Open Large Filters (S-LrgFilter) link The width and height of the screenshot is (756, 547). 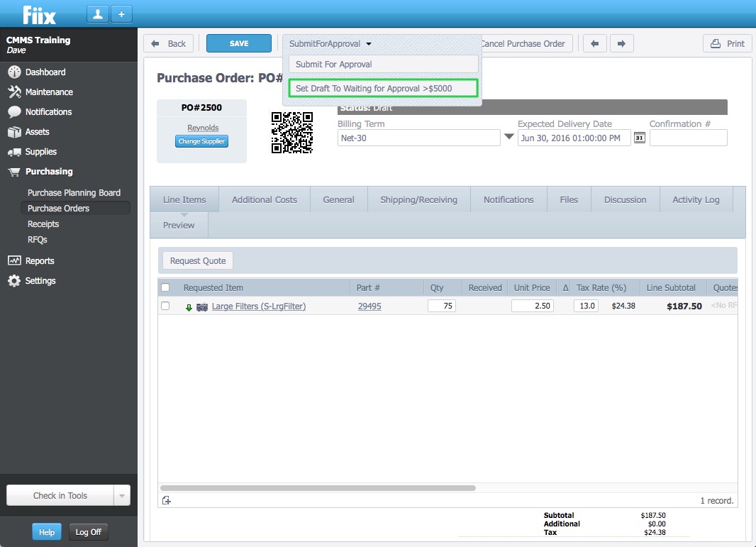[x=259, y=306]
